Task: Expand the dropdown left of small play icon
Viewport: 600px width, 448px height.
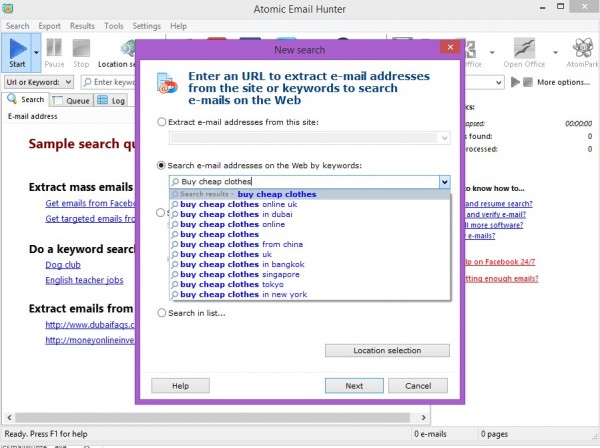Action: [x=498, y=82]
